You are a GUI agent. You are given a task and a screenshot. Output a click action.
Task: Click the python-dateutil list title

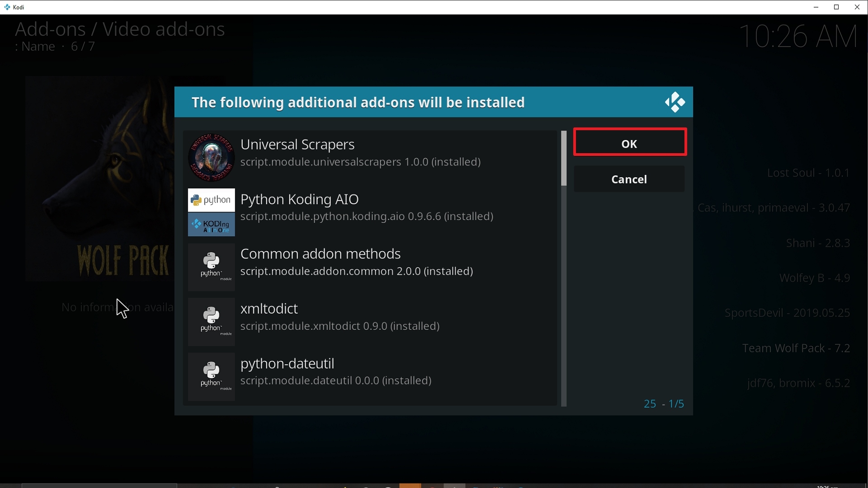pyautogui.click(x=288, y=364)
